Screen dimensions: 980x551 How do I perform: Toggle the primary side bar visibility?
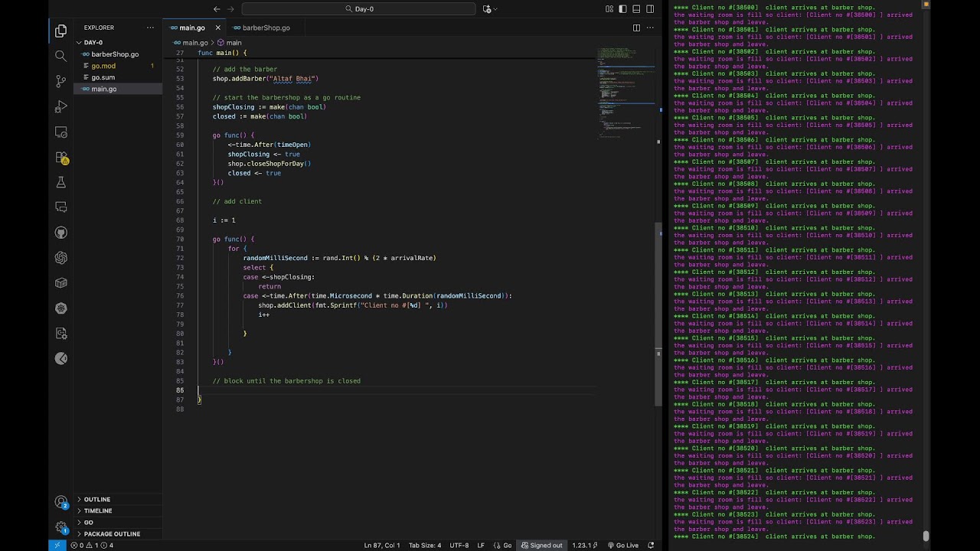tap(622, 9)
